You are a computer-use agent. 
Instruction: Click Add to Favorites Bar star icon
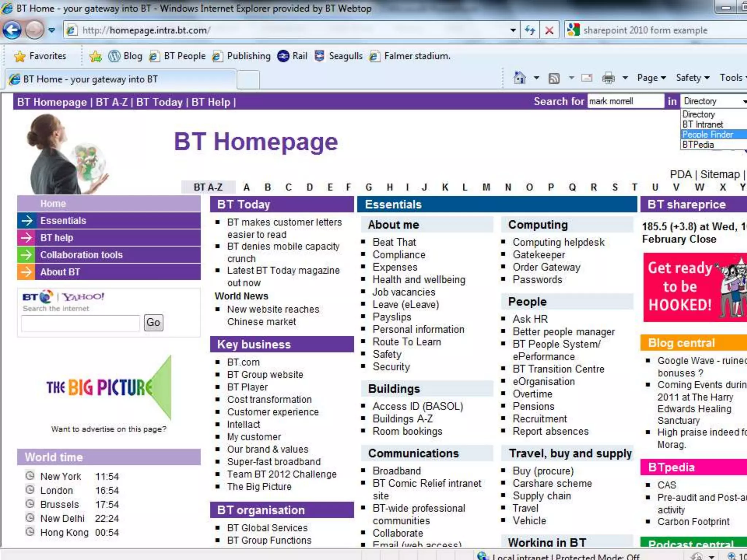(x=96, y=56)
